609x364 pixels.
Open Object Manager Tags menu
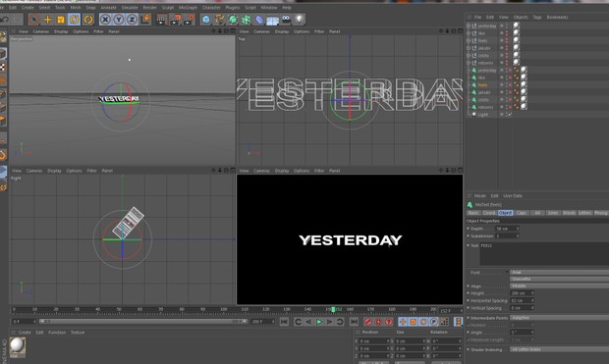pos(537,17)
